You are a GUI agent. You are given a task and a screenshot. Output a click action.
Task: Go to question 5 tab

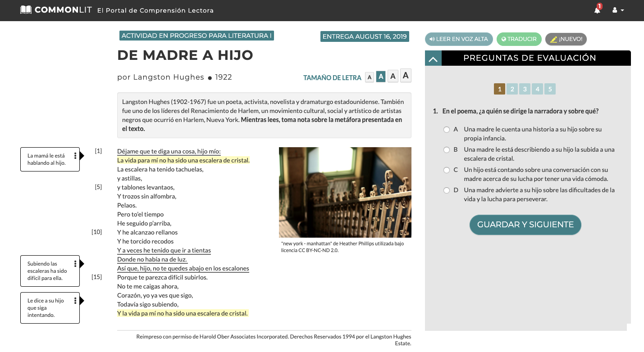point(550,89)
